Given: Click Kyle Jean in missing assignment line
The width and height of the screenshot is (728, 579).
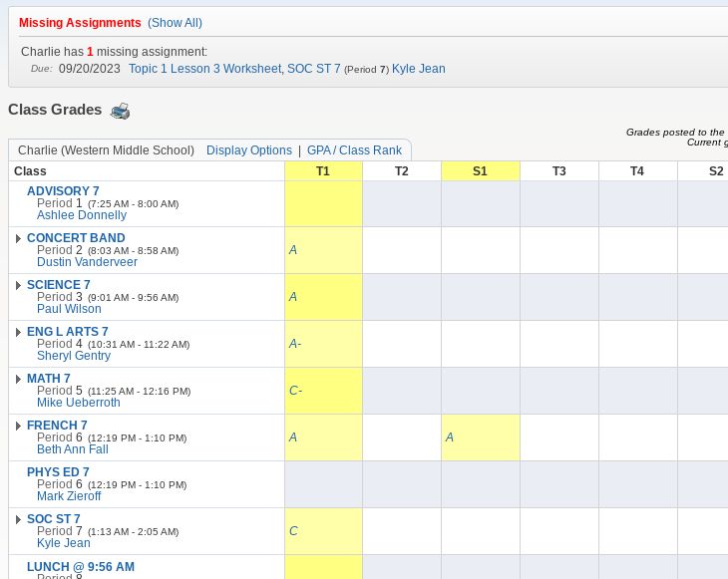Looking at the screenshot, I should click(x=418, y=69).
